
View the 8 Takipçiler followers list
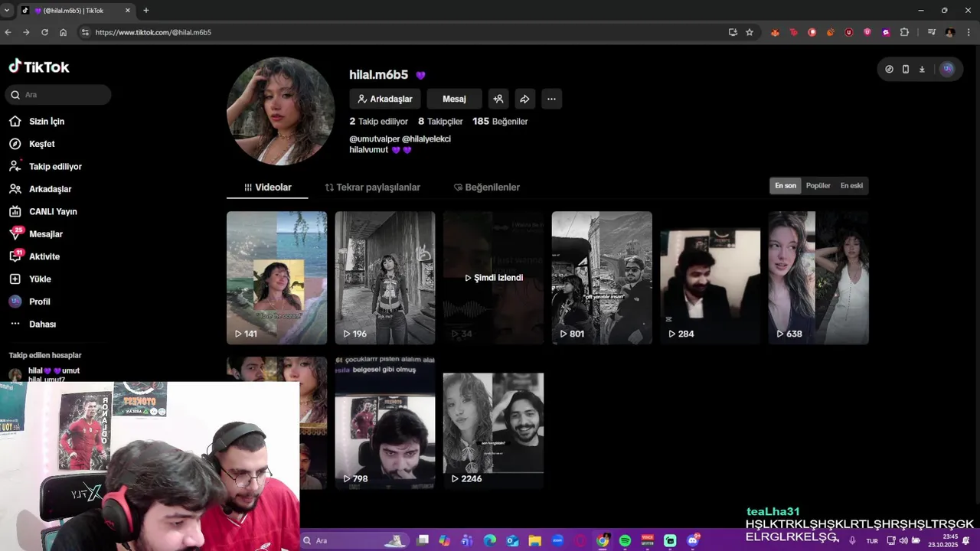[440, 122]
